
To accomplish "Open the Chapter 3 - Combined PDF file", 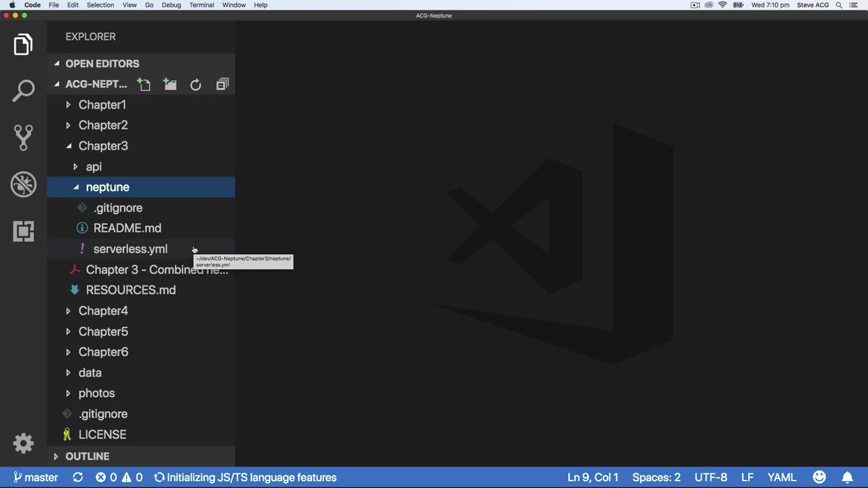I will 141,270.
